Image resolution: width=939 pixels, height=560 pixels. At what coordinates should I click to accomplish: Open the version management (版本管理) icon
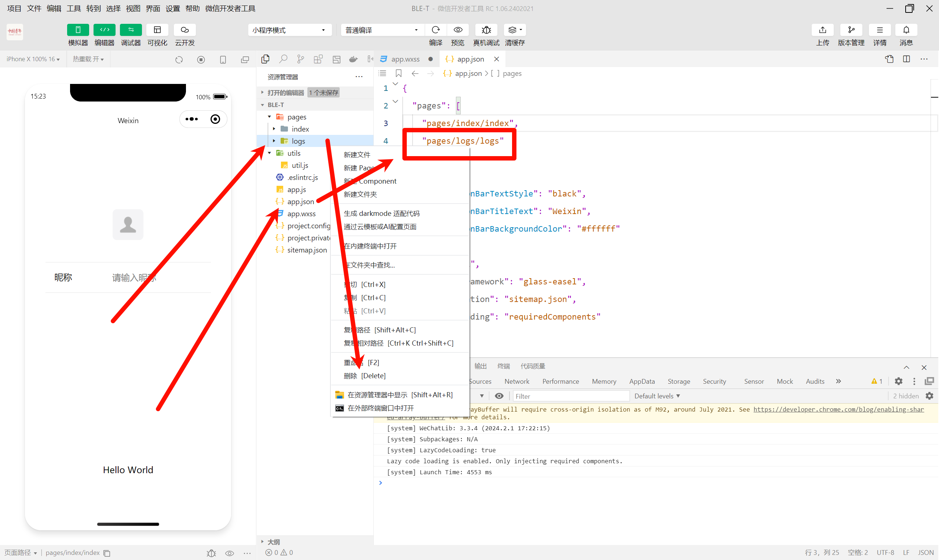851,30
